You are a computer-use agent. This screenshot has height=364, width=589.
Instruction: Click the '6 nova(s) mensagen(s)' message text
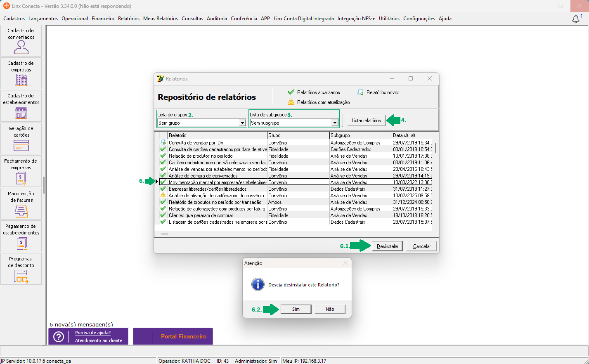click(x=81, y=324)
